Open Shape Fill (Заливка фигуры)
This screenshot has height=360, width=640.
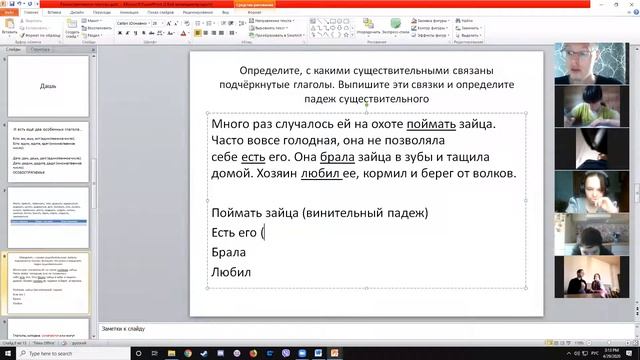coord(430,20)
